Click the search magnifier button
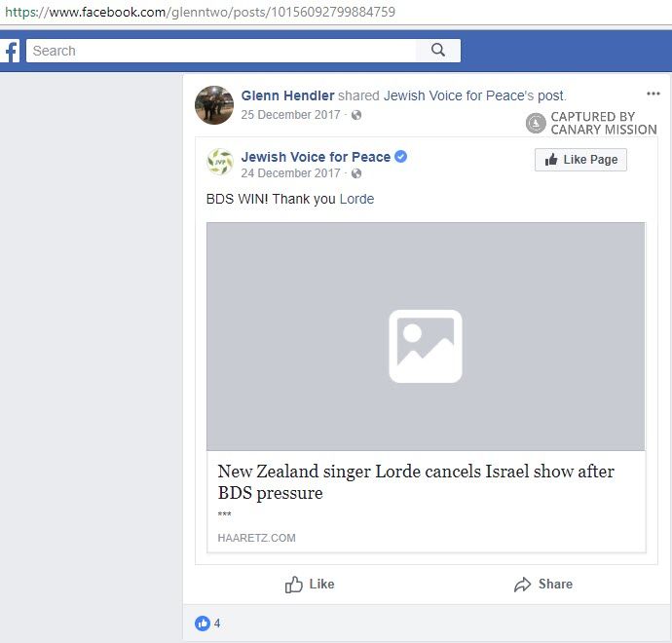672x643 pixels. coord(438,51)
